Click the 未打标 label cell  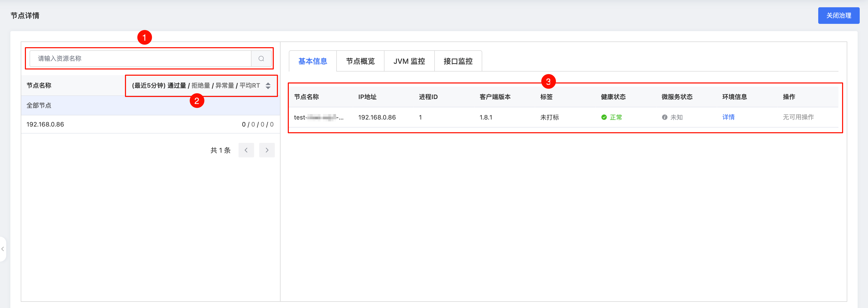click(x=549, y=117)
